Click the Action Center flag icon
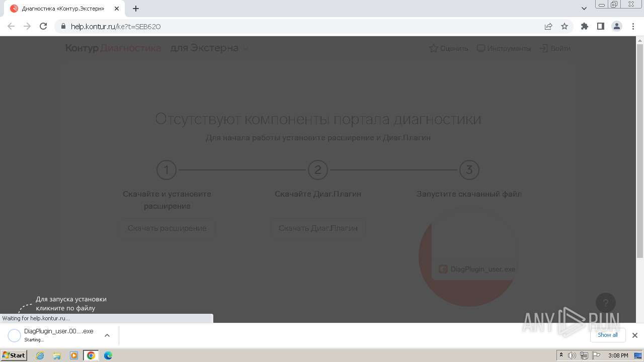This screenshot has width=644, height=362. point(596,355)
